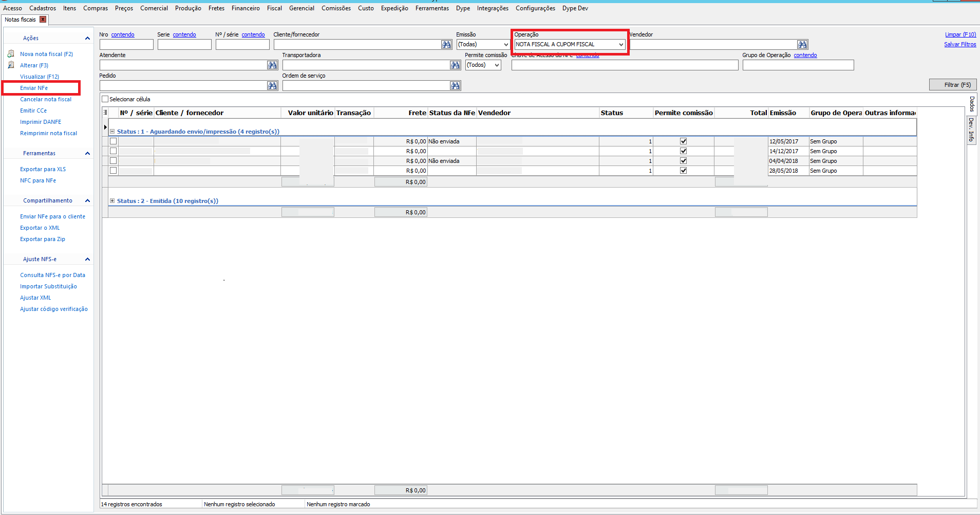
Task: Check row selector for 04/04/2018 record
Action: coord(114,161)
